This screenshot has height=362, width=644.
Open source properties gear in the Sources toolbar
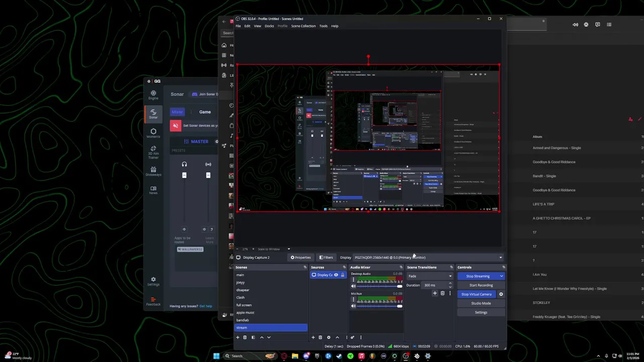tap(329, 337)
